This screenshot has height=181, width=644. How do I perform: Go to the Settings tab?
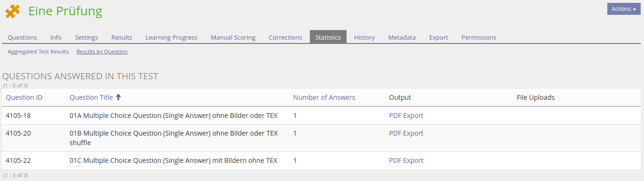tap(86, 37)
